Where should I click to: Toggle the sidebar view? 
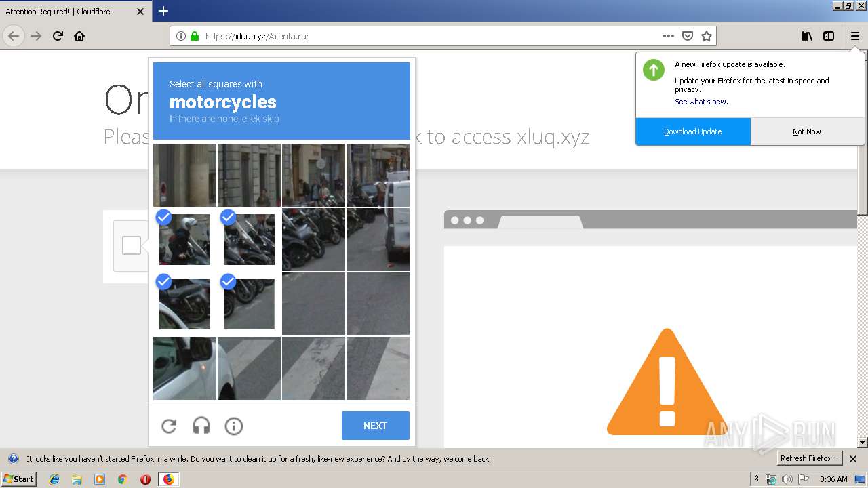pyautogui.click(x=829, y=36)
